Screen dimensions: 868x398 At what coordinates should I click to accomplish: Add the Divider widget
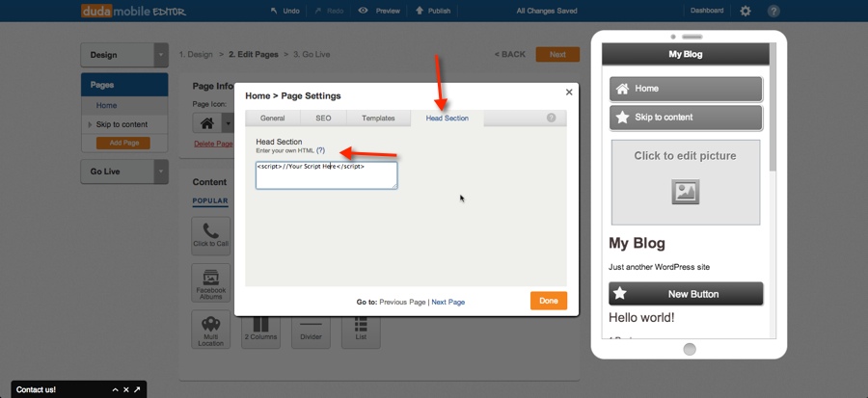click(x=311, y=330)
